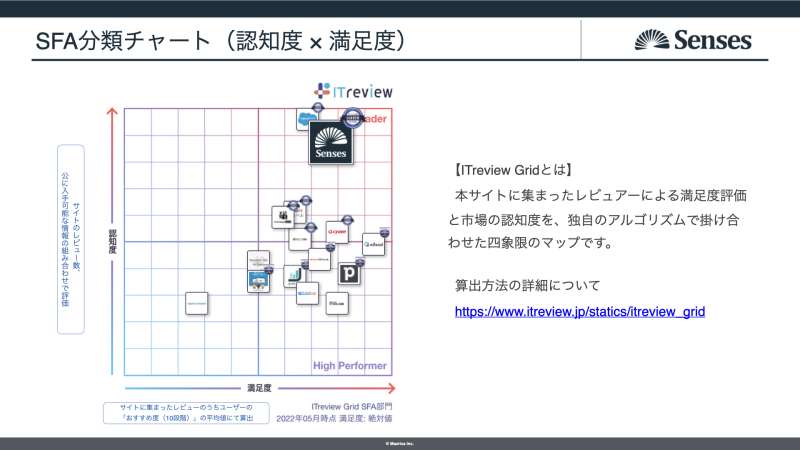Click the Senses logo in header

click(x=693, y=40)
